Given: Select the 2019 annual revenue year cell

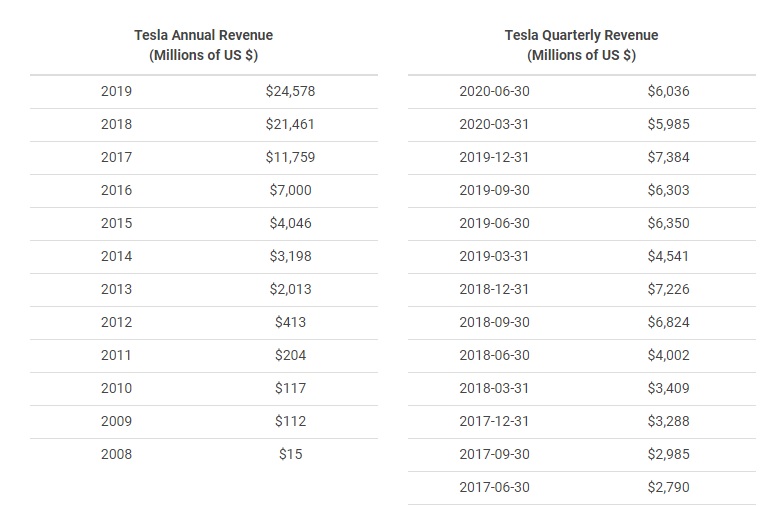Looking at the screenshot, I should (116, 91).
